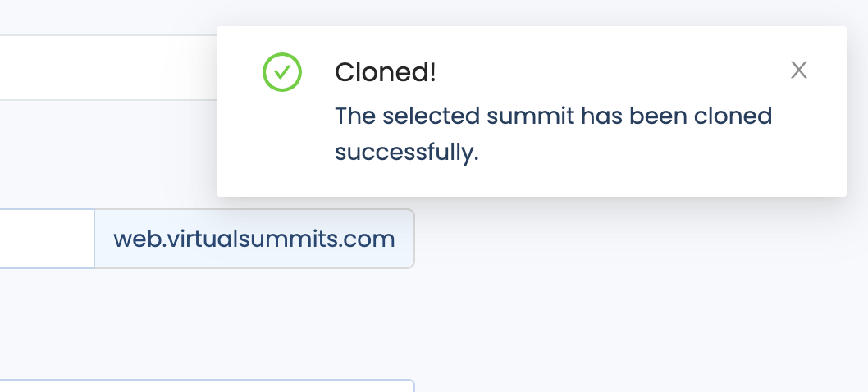Click the "Cloned!" notification heading
Screen dimensions: 868x392
coord(386,72)
